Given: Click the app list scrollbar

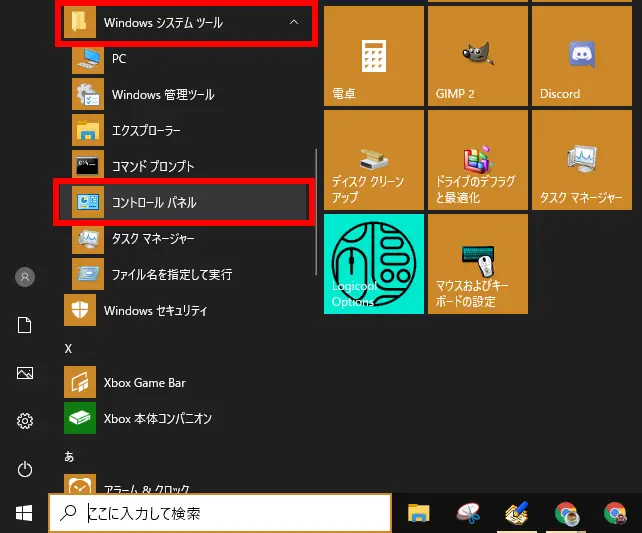Looking at the screenshot, I should (x=316, y=212).
